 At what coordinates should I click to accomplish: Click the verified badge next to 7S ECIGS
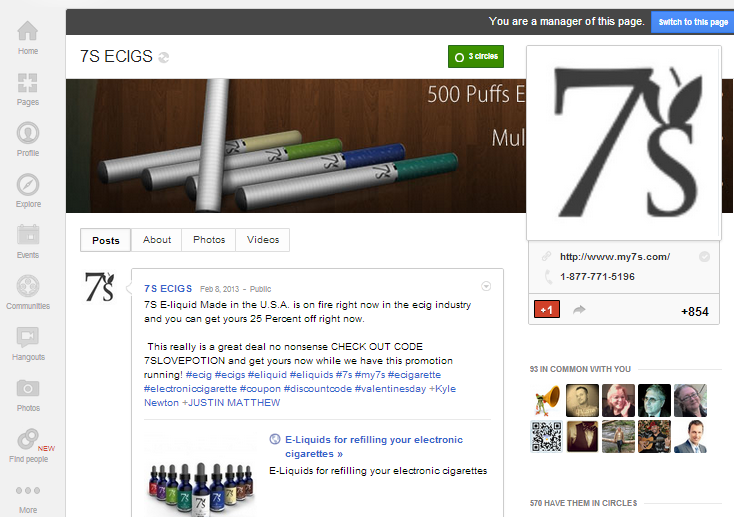(163, 58)
